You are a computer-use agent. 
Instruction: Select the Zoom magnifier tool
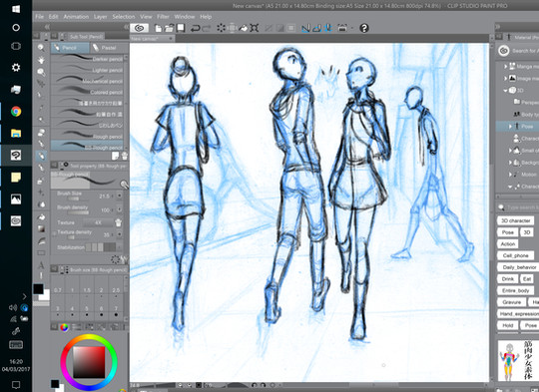[x=41, y=48]
